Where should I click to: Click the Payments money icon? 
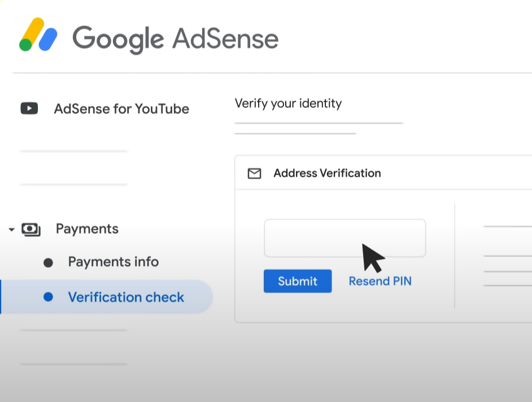(x=31, y=230)
